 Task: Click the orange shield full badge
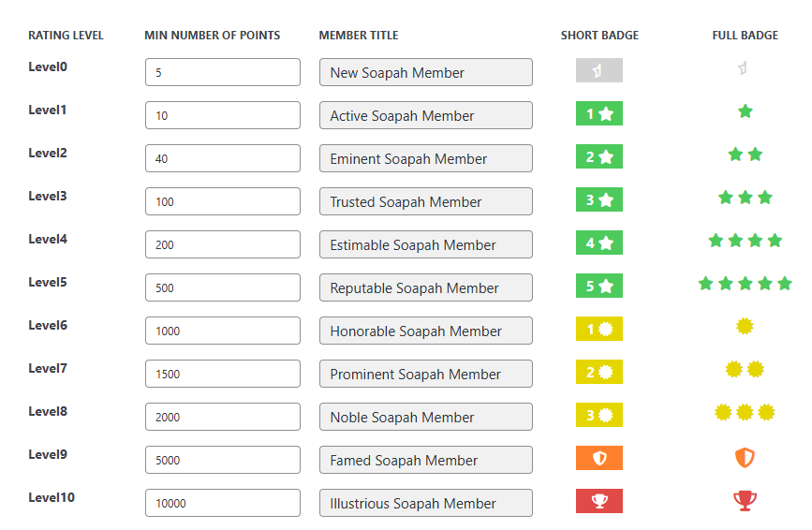pyautogui.click(x=745, y=458)
